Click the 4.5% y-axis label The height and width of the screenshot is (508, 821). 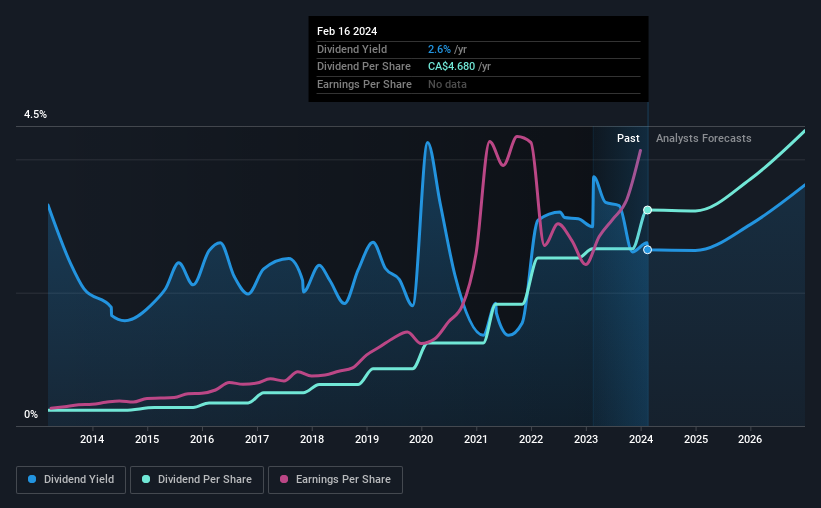point(35,114)
